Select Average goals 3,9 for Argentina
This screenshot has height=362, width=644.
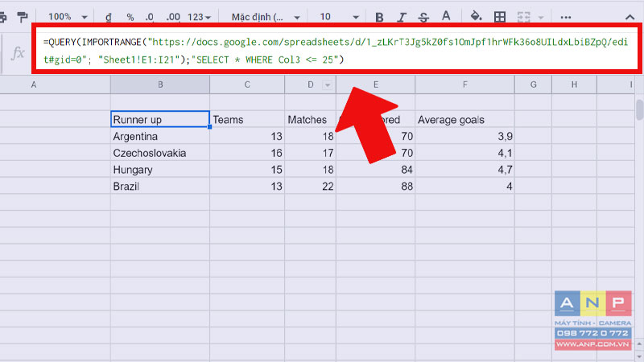[x=465, y=136]
